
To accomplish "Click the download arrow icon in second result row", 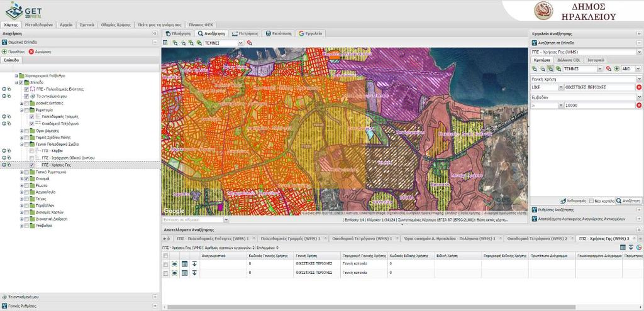I will [x=194, y=273].
